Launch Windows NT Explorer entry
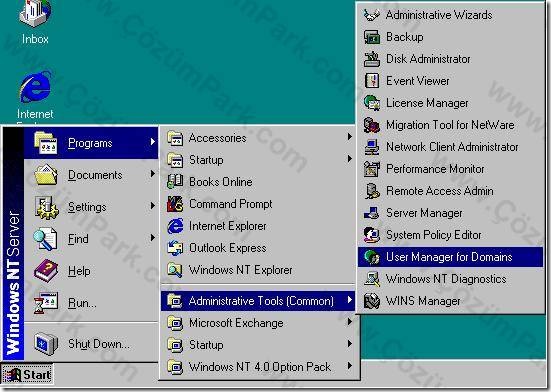The image size is (551, 392). pyautogui.click(x=258, y=270)
